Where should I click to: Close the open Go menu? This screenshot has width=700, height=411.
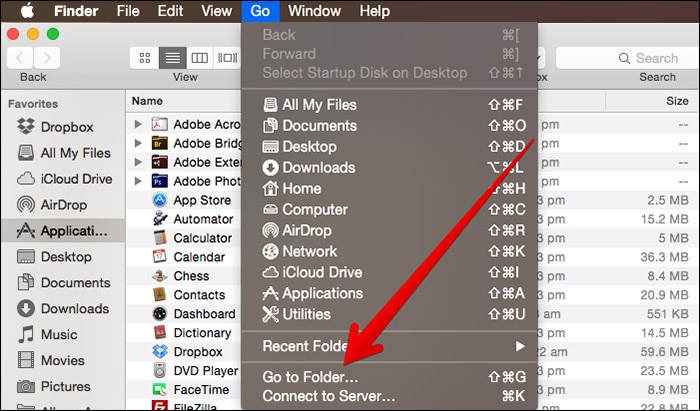click(x=260, y=11)
